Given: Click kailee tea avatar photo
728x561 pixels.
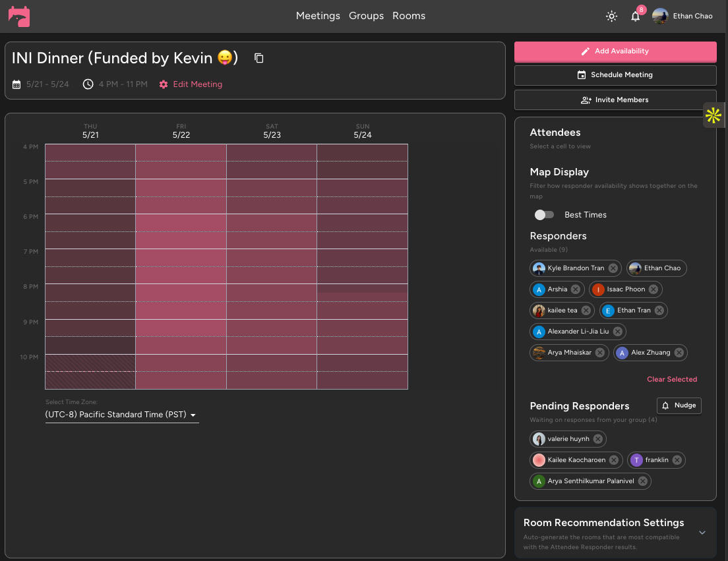Looking at the screenshot, I should tap(539, 310).
